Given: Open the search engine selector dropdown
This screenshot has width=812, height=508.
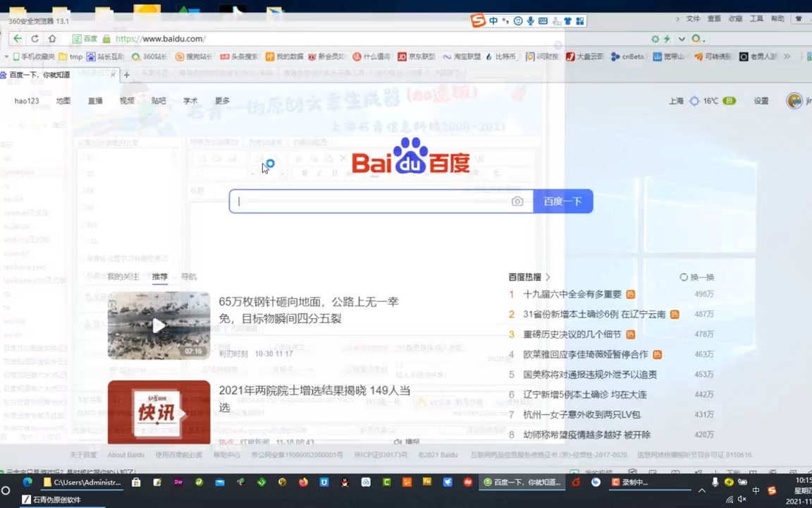Looking at the screenshot, I should pos(699,39).
